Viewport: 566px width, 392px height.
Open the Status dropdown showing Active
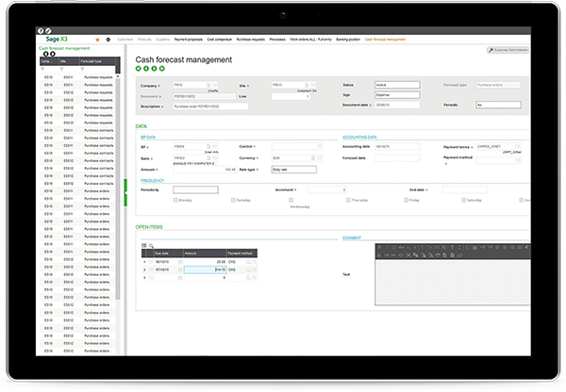pos(397,85)
